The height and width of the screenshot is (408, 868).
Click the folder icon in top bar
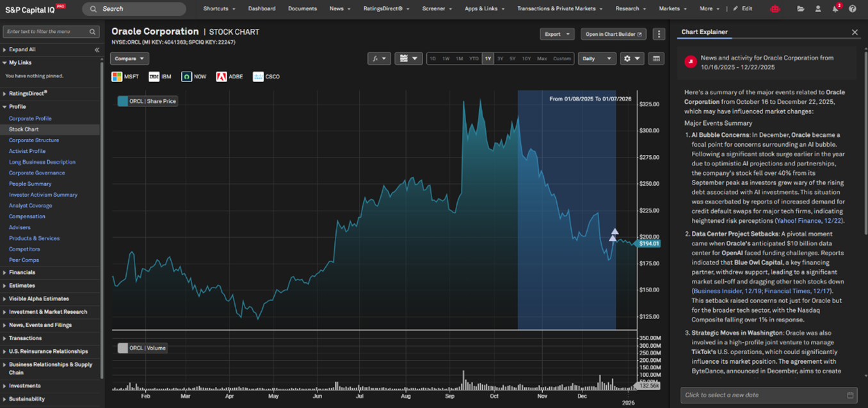pos(801,9)
